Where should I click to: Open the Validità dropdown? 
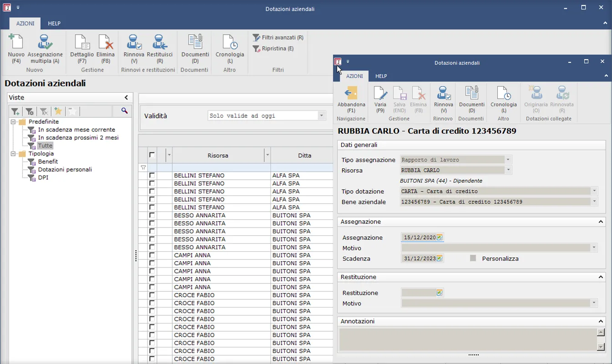322,116
